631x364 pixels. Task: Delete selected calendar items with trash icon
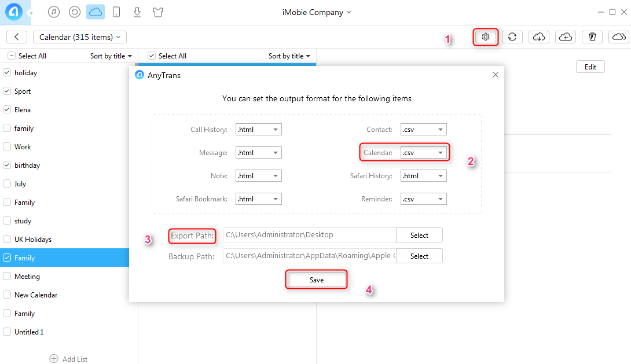tap(592, 37)
